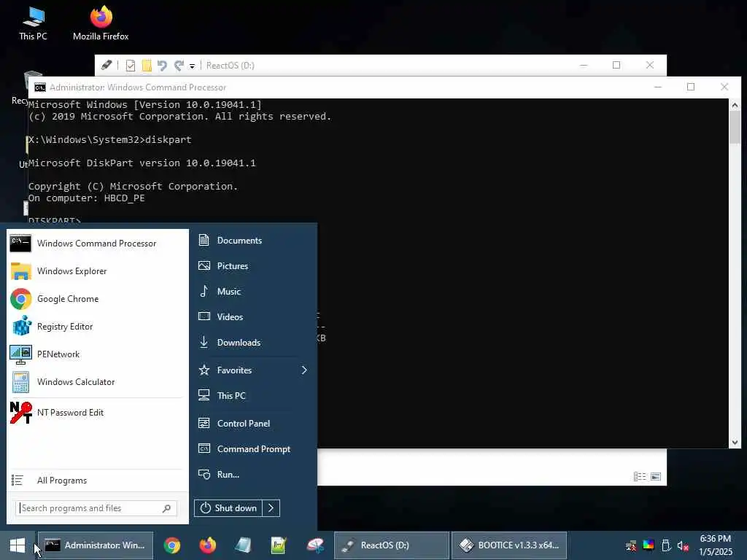Launch NT Password Edit
Viewport: 747px width, 560px height.
(97, 413)
